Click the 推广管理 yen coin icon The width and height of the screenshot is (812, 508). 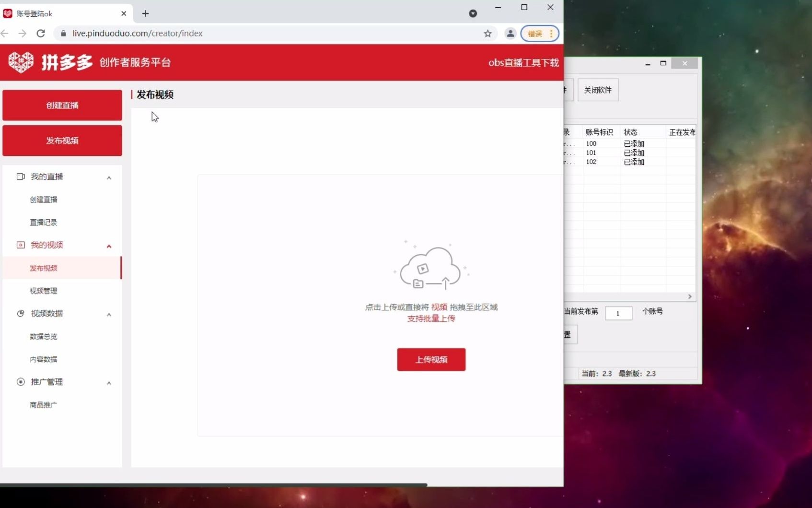coord(21,382)
